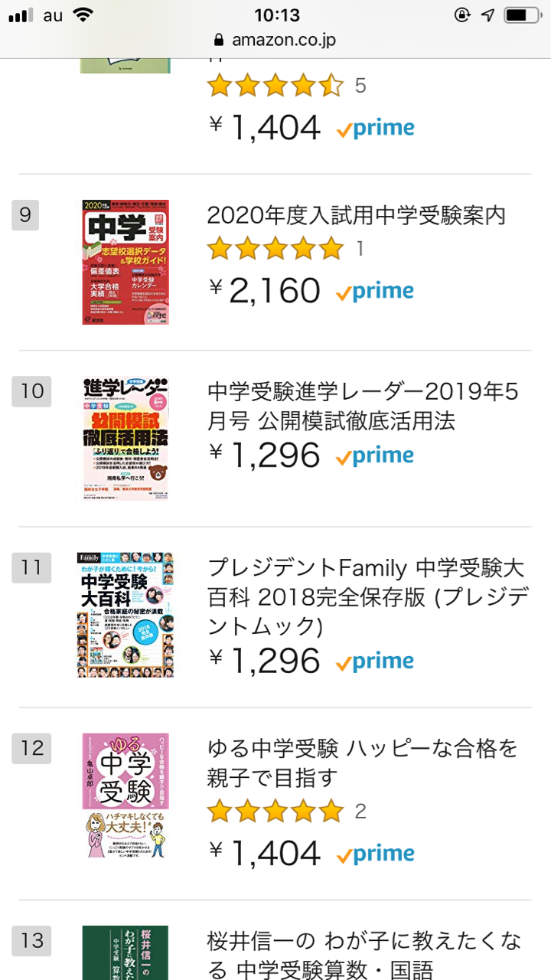551x980 pixels.
Task: Tap the prime badge beside ¥2,160
Action: tap(375, 292)
